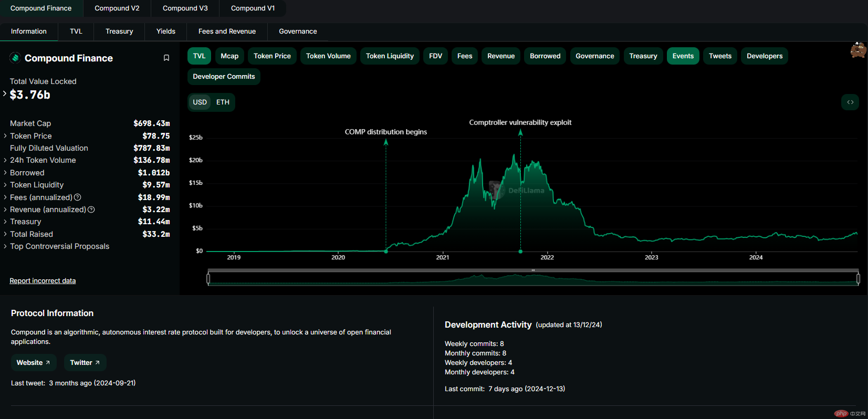868x419 pixels.
Task: Expand Top Controversial Proposals
Action: (x=59, y=246)
